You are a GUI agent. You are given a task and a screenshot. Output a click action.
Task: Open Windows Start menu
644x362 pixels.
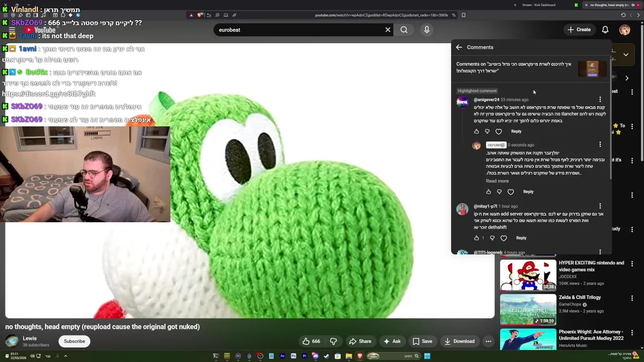[427, 356]
